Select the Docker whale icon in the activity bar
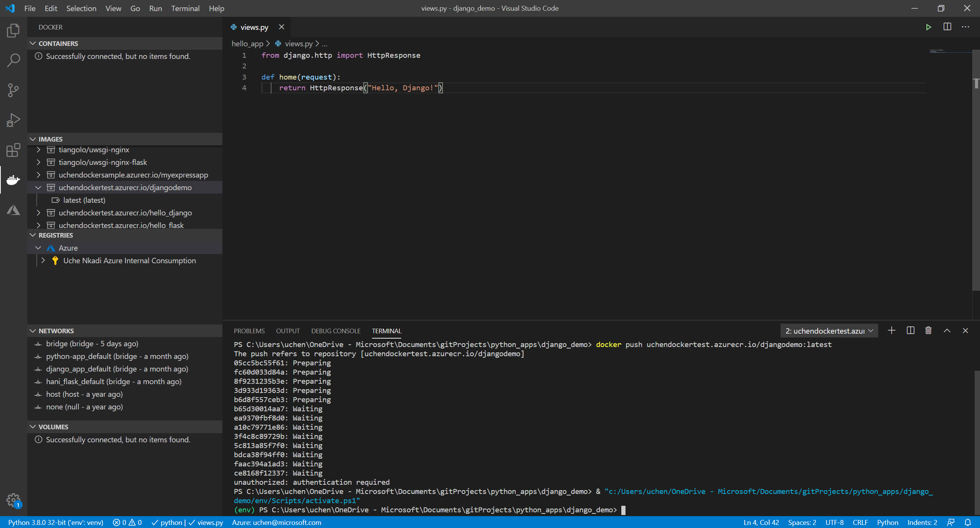The width and height of the screenshot is (980, 528). (x=13, y=180)
